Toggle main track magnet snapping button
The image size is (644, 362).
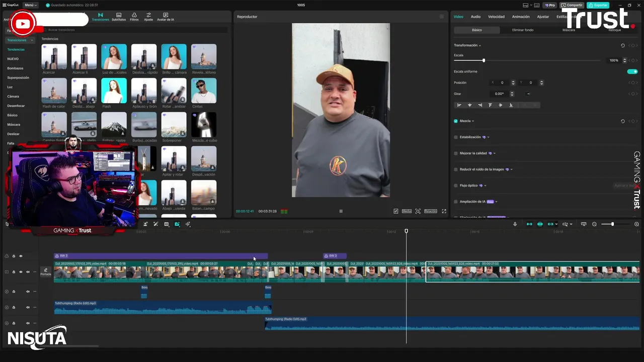pyautogui.click(x=529, y=224)
